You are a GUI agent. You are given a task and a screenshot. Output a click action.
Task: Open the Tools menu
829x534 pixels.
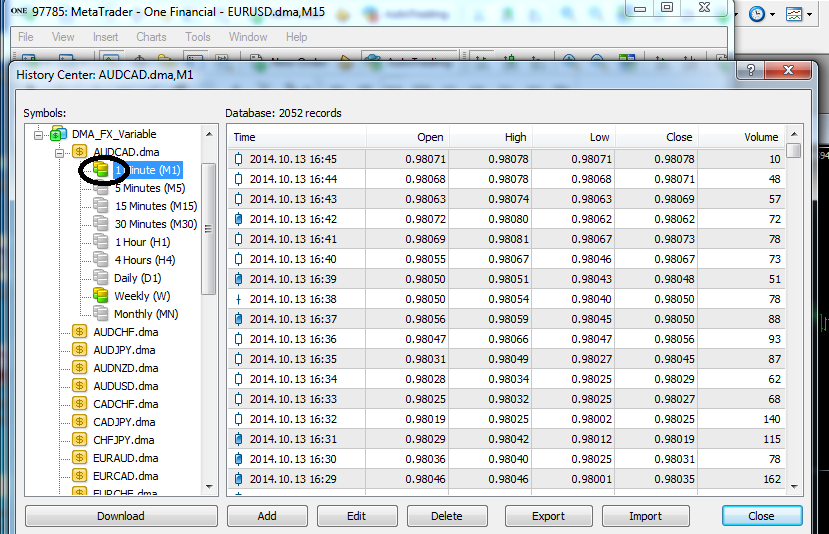(198, 37)
